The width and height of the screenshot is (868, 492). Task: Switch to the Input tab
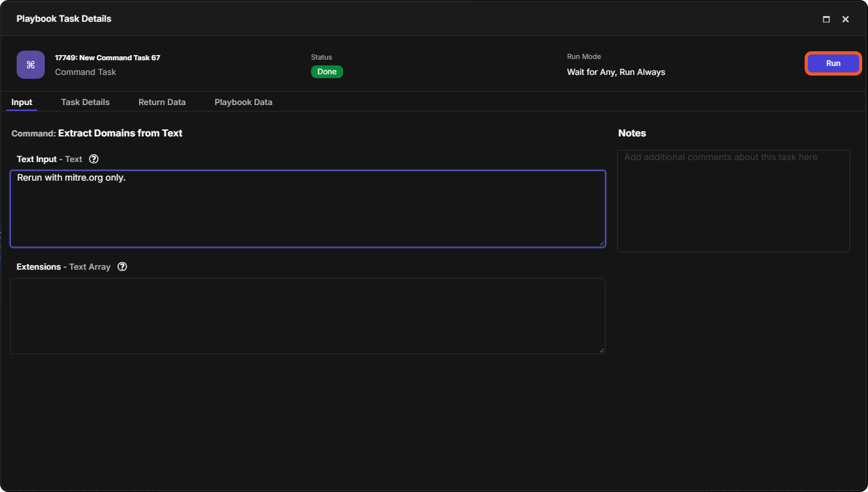point(22,102)
